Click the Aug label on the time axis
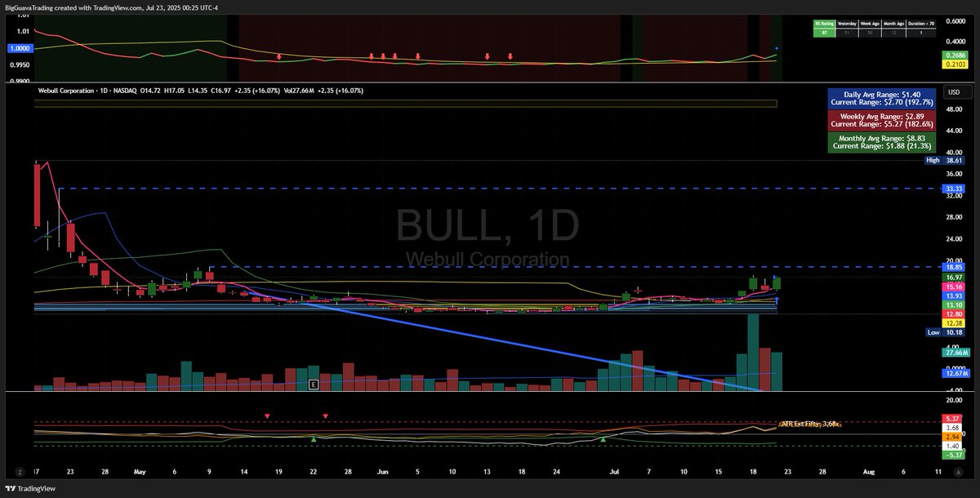The height and width of the screenshot is (498, 980). [868, 472]
